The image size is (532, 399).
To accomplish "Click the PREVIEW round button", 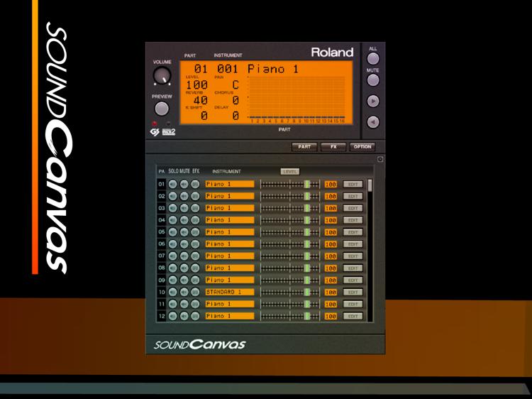I will click(x=162, y=109).
